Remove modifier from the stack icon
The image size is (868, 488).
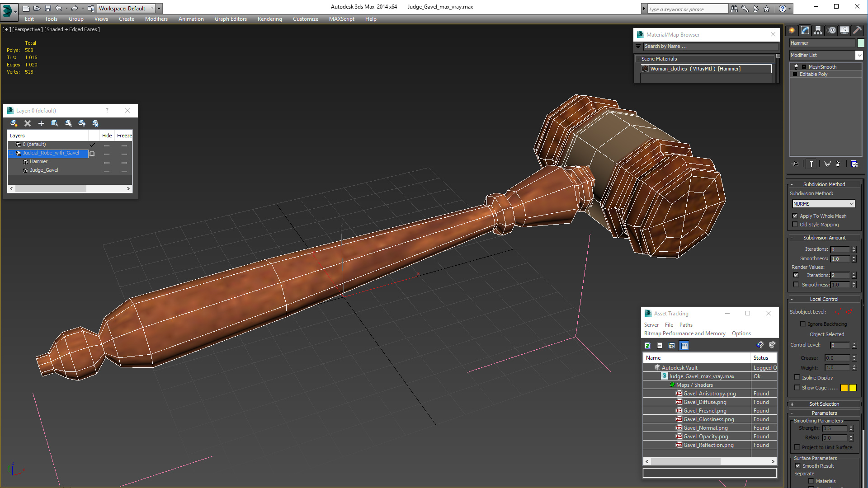click(x=838, y=164)
